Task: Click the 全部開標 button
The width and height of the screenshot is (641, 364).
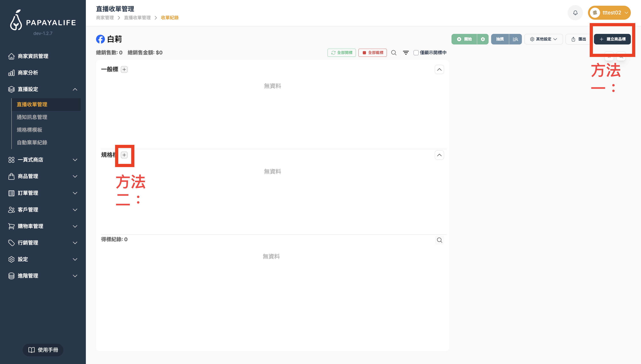Action: tap(341, 53)
